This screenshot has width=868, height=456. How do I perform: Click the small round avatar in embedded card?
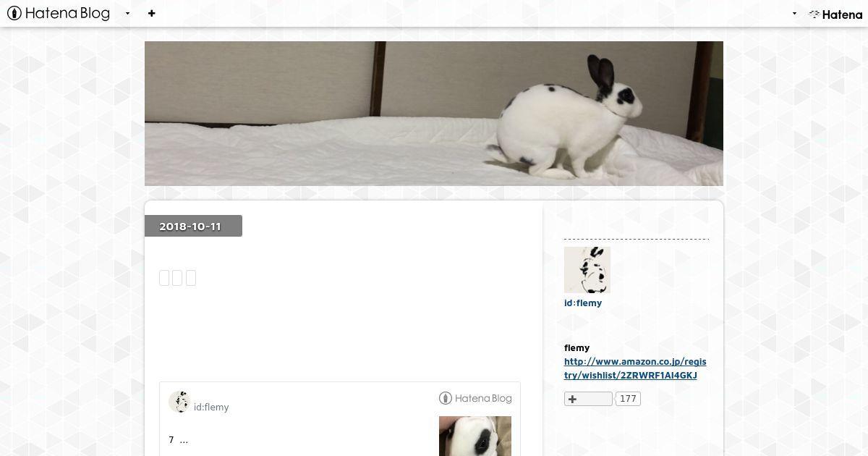pos(179,402)
